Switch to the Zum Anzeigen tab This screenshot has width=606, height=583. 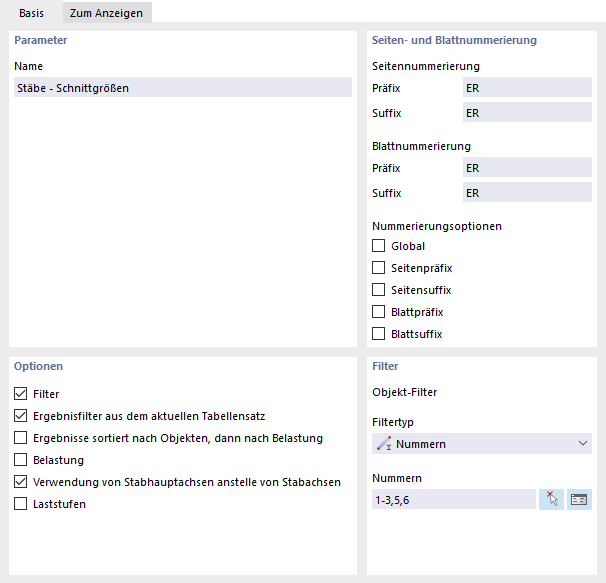click(x=106, y=12)
